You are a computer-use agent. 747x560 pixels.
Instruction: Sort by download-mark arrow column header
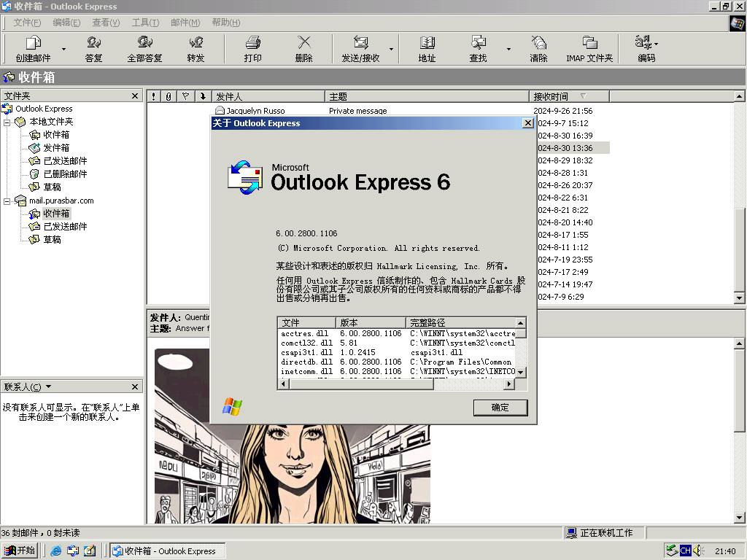coord(203,97)
